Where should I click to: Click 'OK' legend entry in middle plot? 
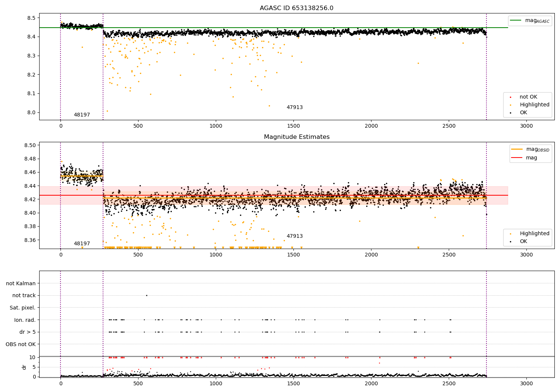pos(523,242)
